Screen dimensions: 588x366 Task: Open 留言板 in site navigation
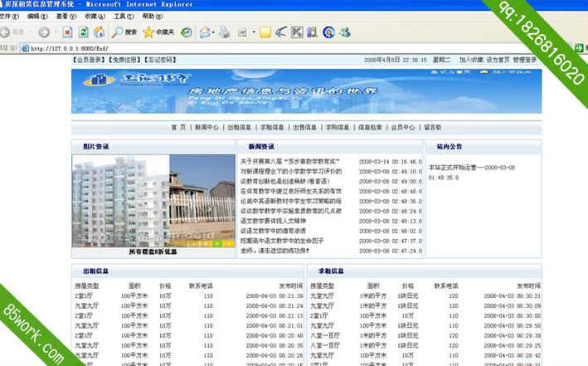432,128
